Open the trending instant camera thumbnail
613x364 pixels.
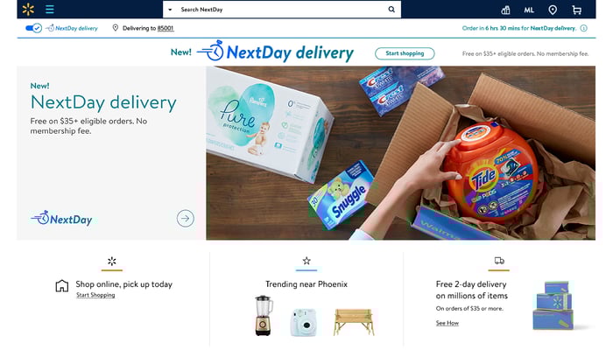pyautogui.click(x=303, y=323)
